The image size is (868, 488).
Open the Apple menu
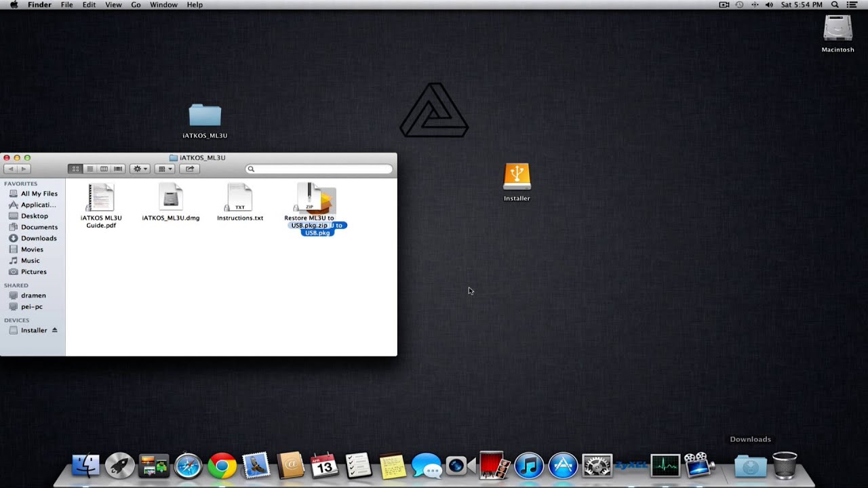pyautogui.click(x=14, y=5)
